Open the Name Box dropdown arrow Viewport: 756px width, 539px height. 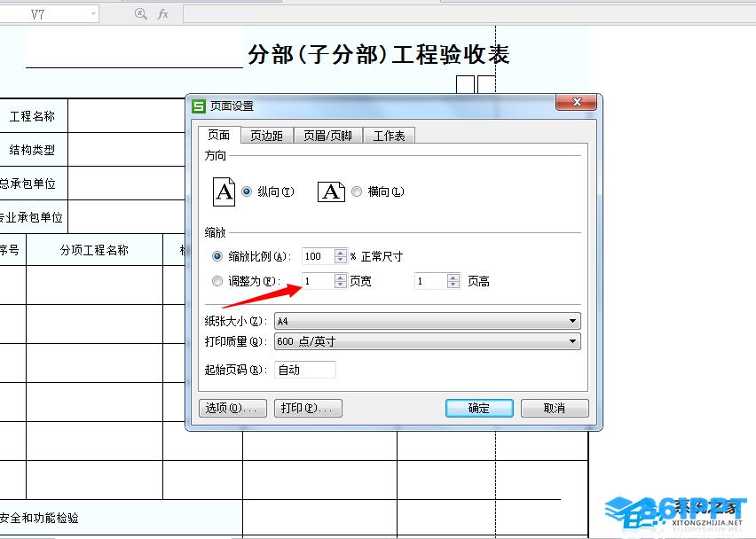(x=93, y=14)
